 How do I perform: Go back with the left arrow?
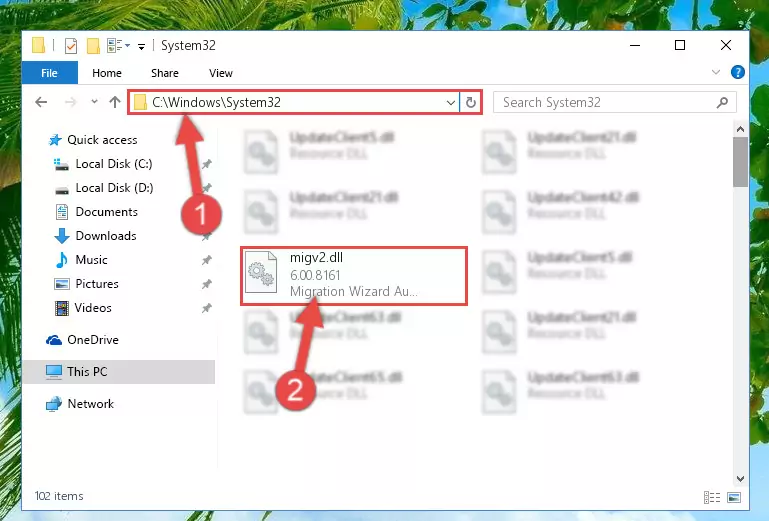click(x=41, y=102)
